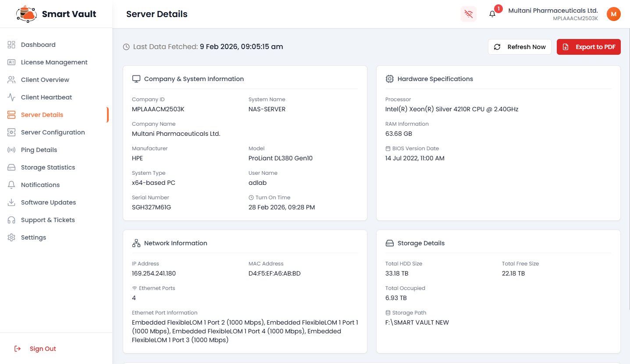Export server details to PDF
This screenshot has height=364, width=630.
[588, 46]
